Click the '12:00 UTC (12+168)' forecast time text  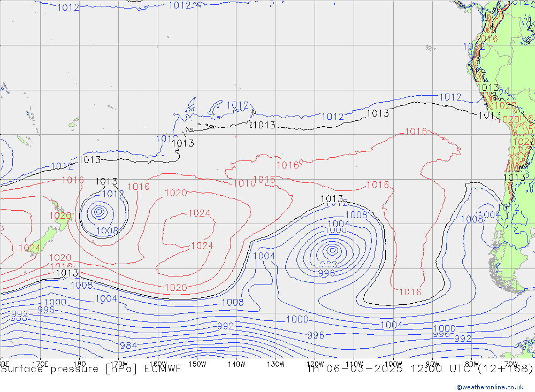click(471, 369)
